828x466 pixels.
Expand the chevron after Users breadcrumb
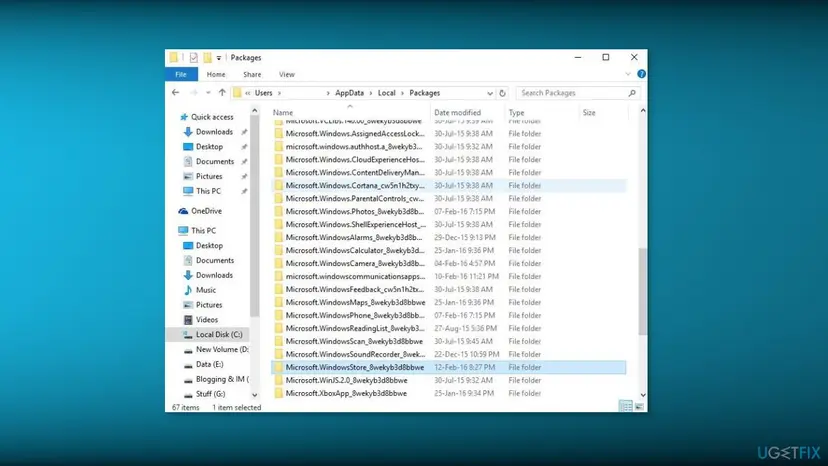point(279,93)
